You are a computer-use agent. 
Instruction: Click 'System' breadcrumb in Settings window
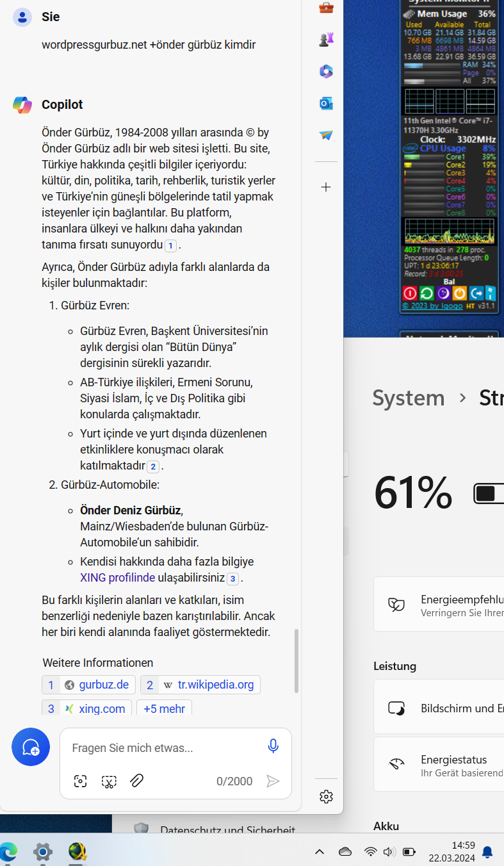coord(409,398)
